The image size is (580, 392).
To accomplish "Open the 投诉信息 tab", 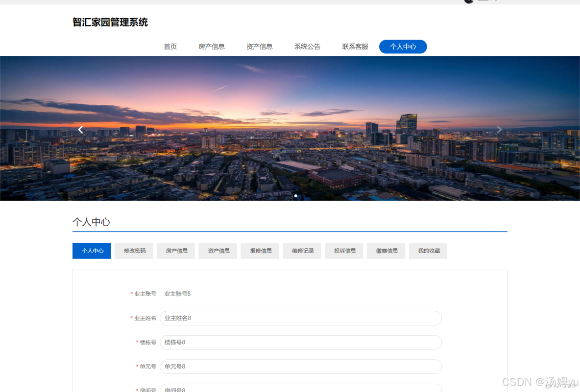I will pos(344,251).
